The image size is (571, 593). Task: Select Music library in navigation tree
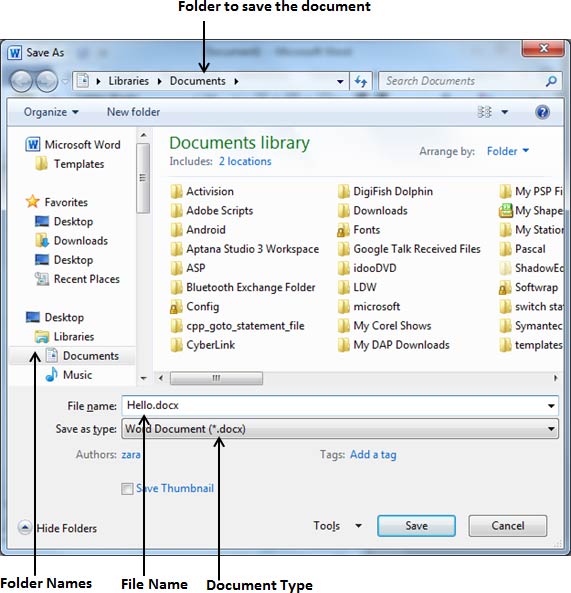click(x=68, y=375)
